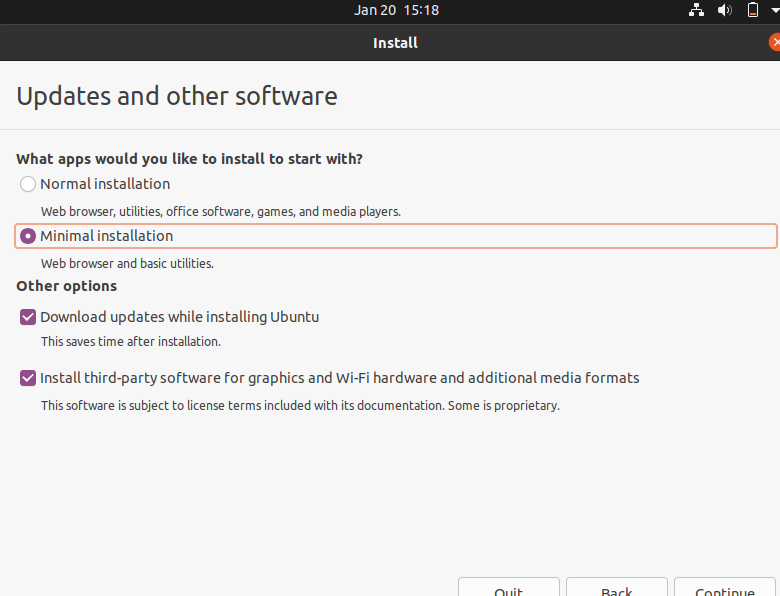
Task: Click the volume speaker icon
Action: [725, 10]
